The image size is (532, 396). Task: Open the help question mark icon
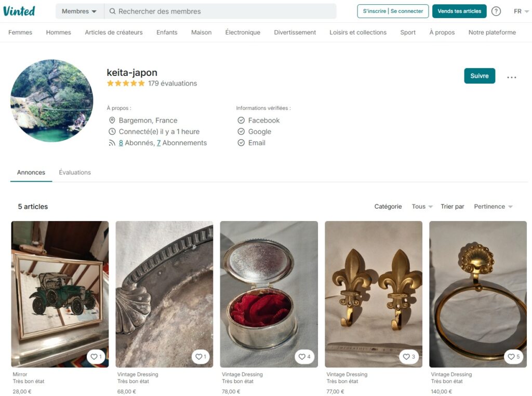click(496, 11)
